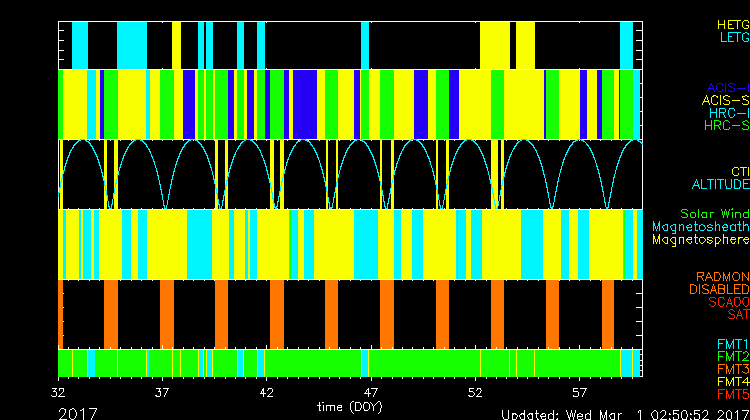Click the SAT legend label
This screenshot has height=420, width=750.
coord(738,315)
